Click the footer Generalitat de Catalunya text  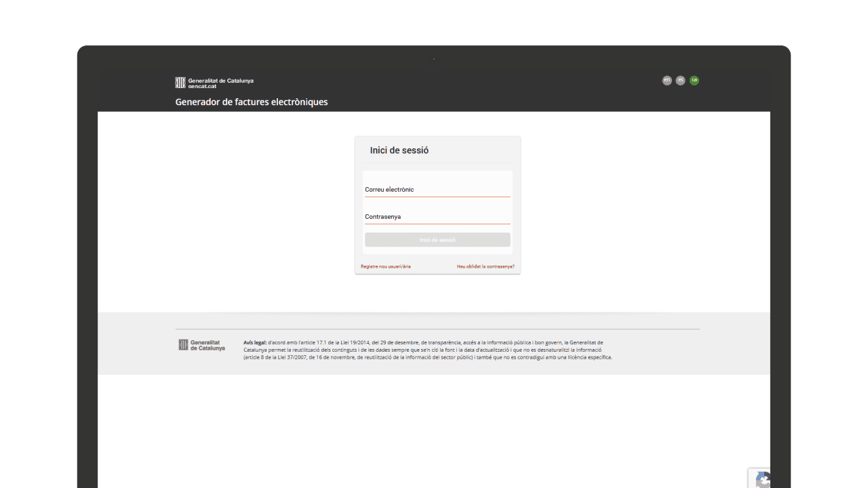208,345
